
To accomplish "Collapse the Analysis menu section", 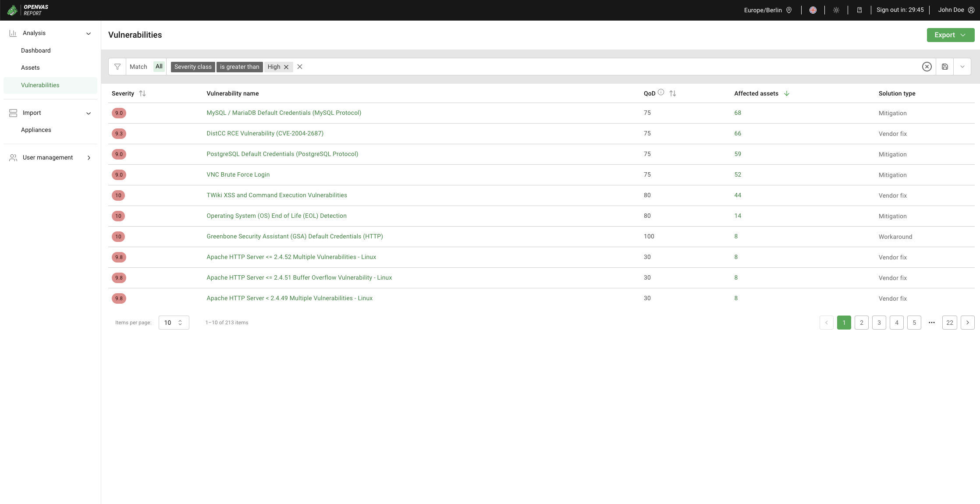I will point(89,33).
